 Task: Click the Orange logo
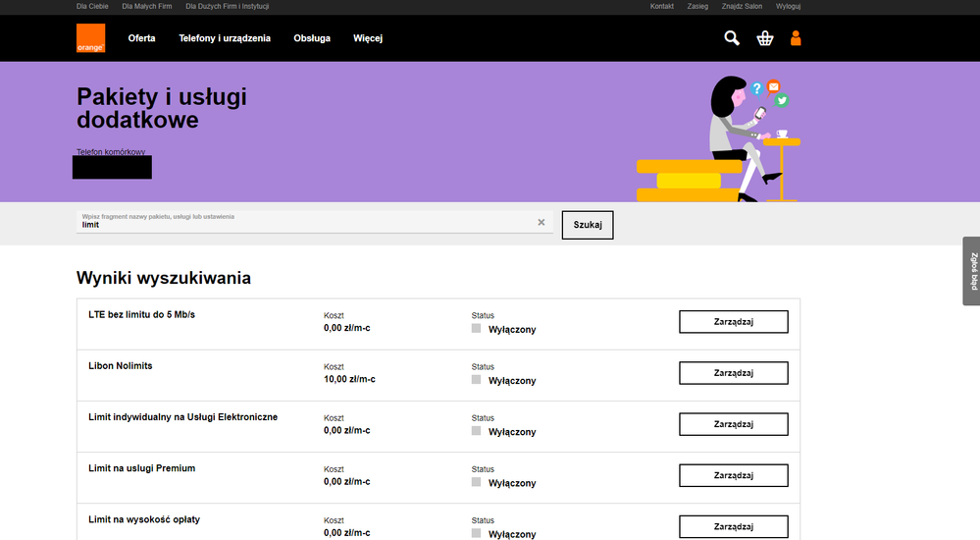coord(90,38)
